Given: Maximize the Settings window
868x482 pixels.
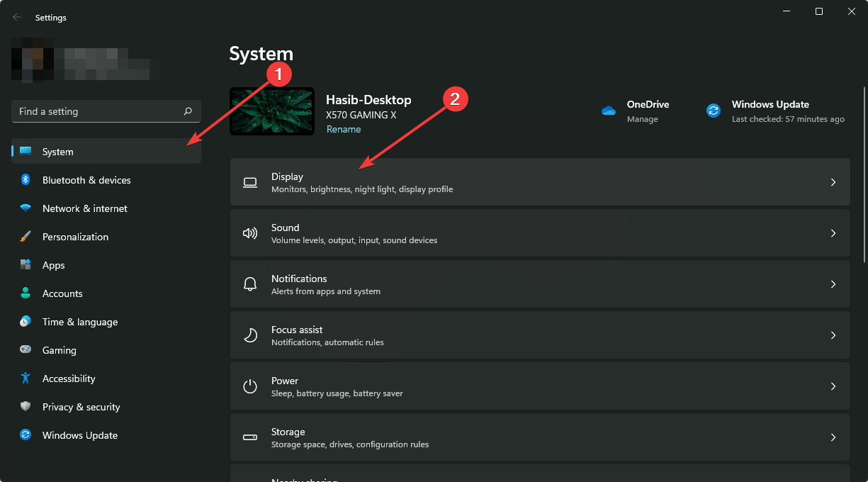Looking at the screenshot, I should coord(819,11).
